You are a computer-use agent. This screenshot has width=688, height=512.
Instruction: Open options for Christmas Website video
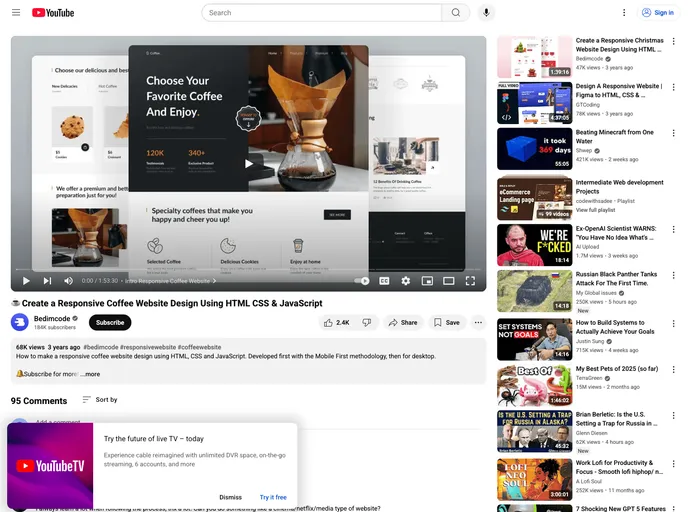click(674, 41)
